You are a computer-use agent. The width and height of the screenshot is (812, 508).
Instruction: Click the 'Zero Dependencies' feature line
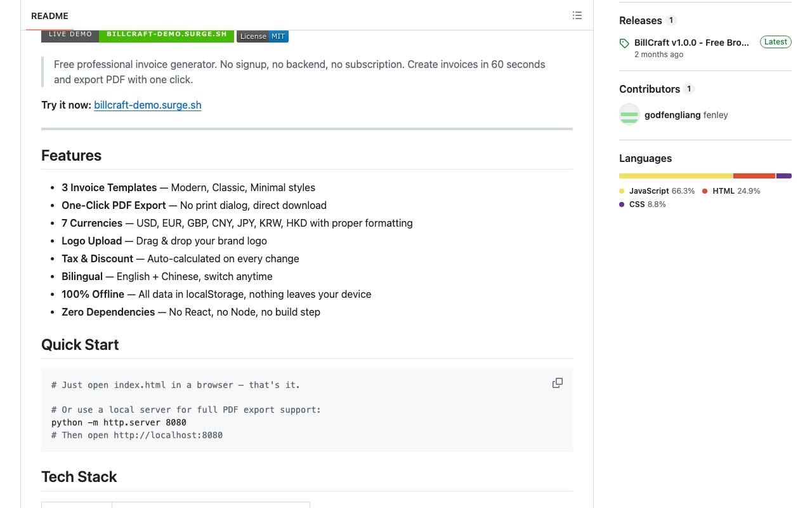pyautogui.click(x=191, y=312)
